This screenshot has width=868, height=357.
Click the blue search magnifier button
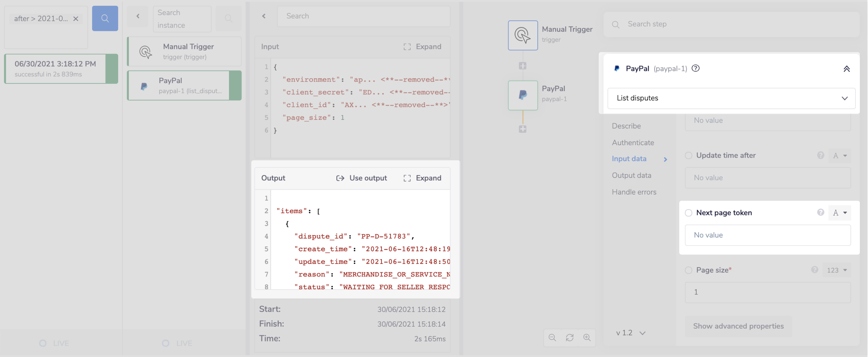coord(105,18)
